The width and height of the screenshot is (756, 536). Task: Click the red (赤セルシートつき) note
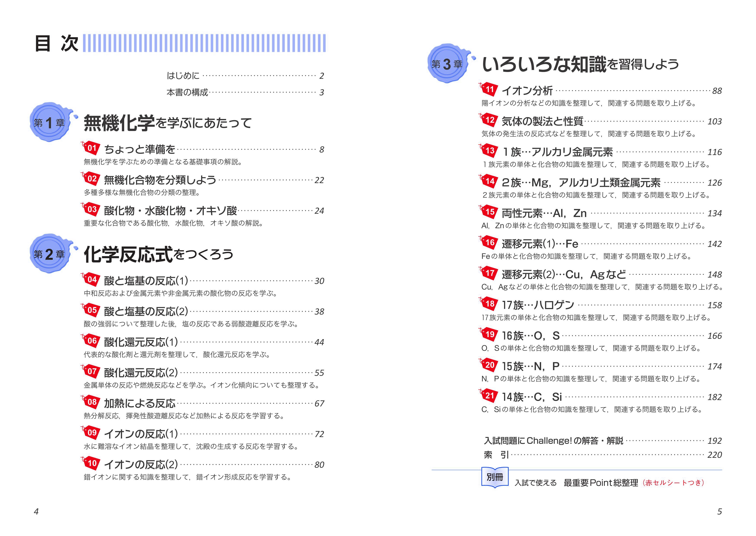pos(673,483)
